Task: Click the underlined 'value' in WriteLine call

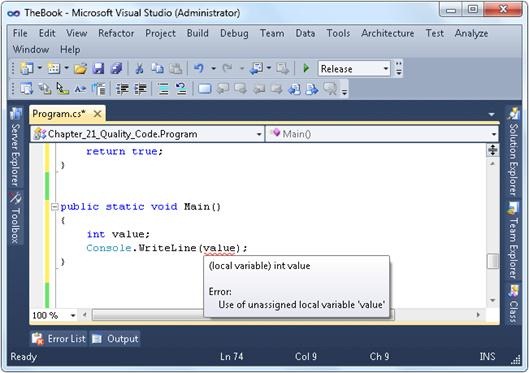Action: pos(219,248)
